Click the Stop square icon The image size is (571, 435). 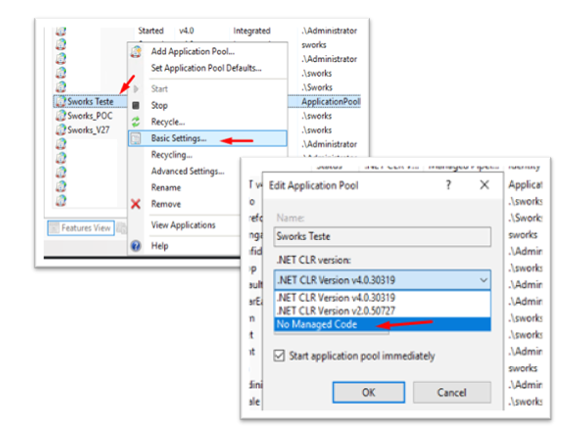[x=136, y=105]
